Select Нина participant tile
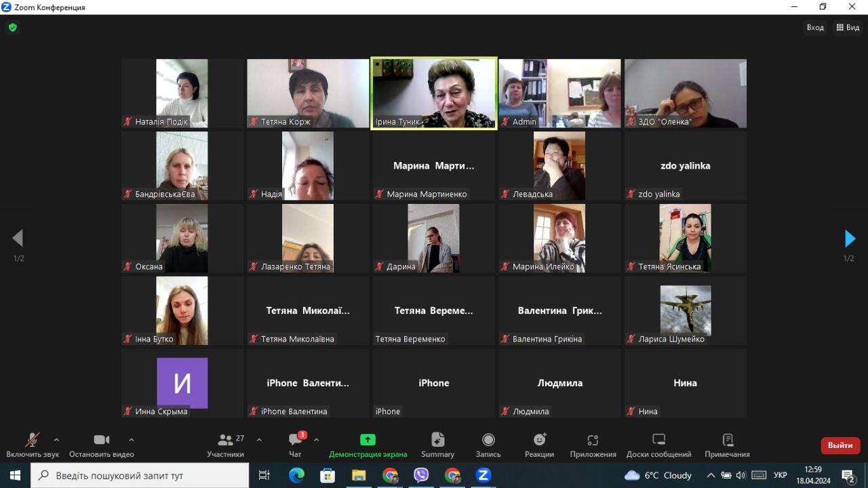 pyautogui.click(x=686, y=383)
